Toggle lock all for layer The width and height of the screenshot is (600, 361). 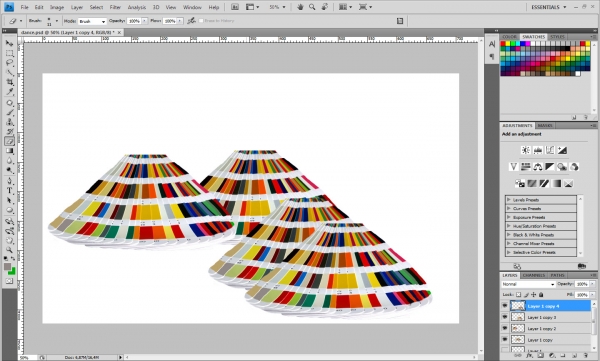point(541,295)
